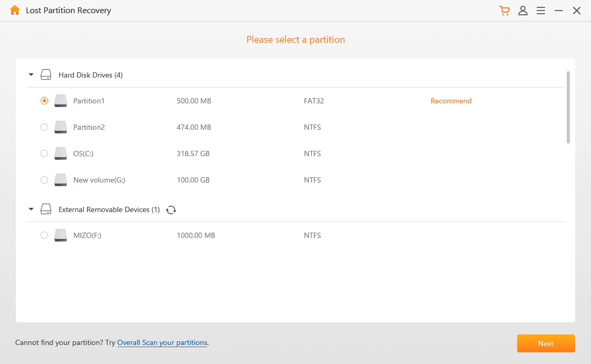Select OS(C:) for recovery
The height and width of the screenshot is (364, 591).
click(44, 153)
